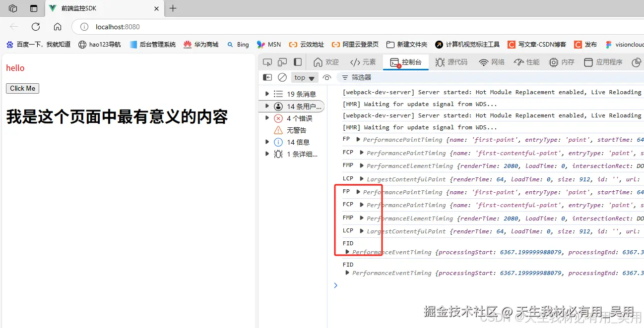Image resolution: width=644 pixels, height=328 pixels.
Task: Open the 新建文件夹 bookmarks folder
Action: (407, 45)
